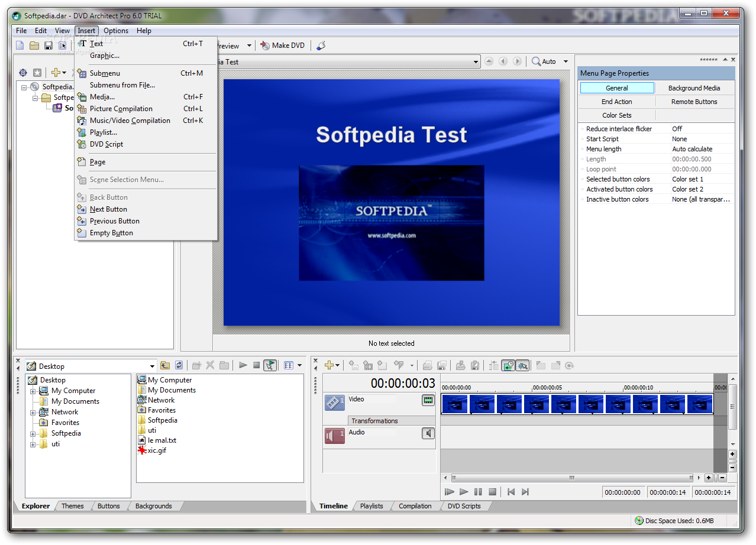Choose Submenu from the Insert menu
Image resolution: width=756 pixels, height=545 pixels.
pos(146,73)
